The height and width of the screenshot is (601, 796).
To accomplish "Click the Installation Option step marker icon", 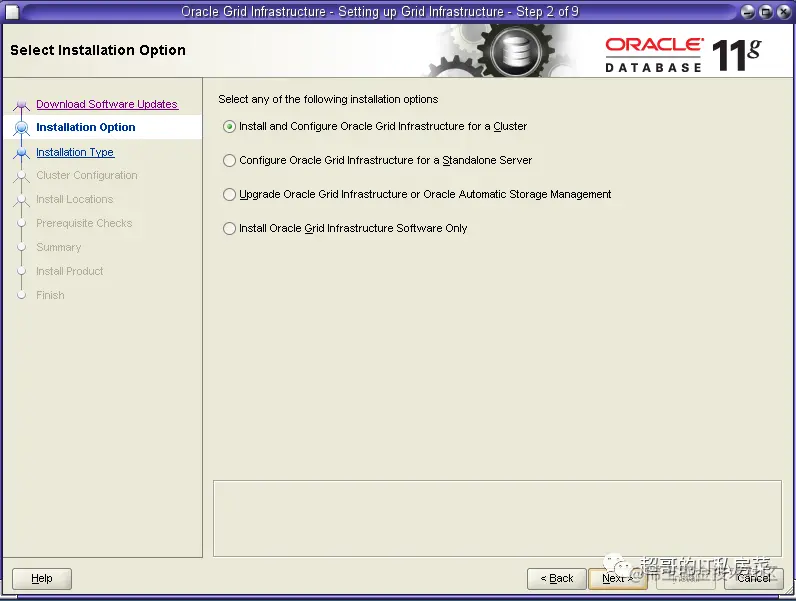I will point(21,128).
